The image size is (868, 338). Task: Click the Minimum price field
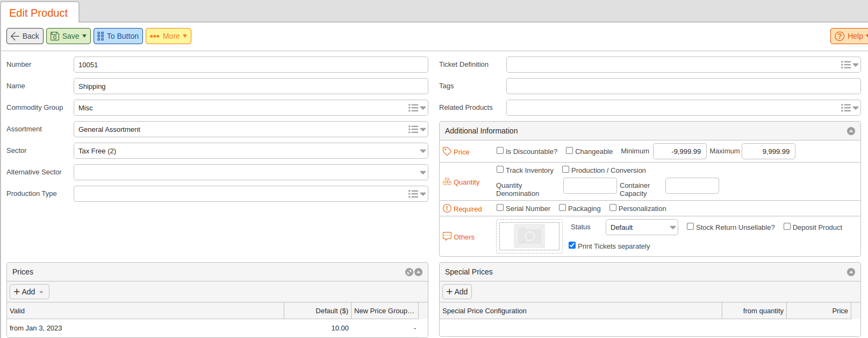coord(679,151)
